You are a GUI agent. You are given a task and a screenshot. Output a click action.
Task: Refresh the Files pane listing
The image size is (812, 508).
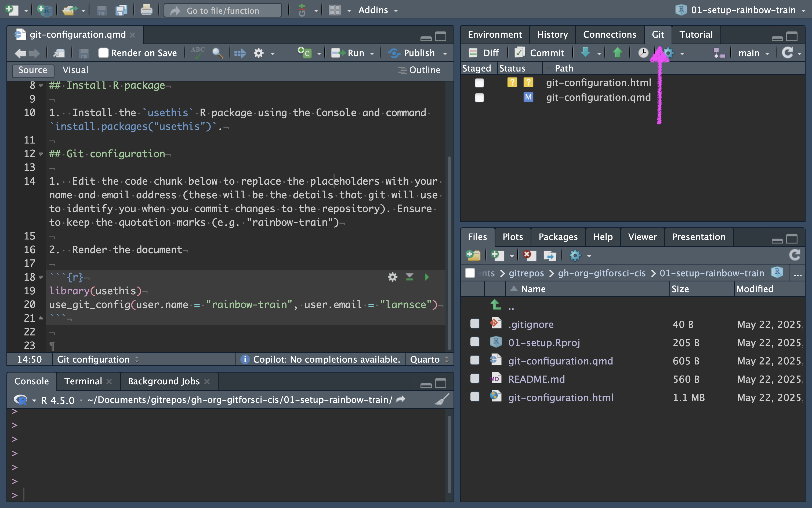(x=795, y=255)
